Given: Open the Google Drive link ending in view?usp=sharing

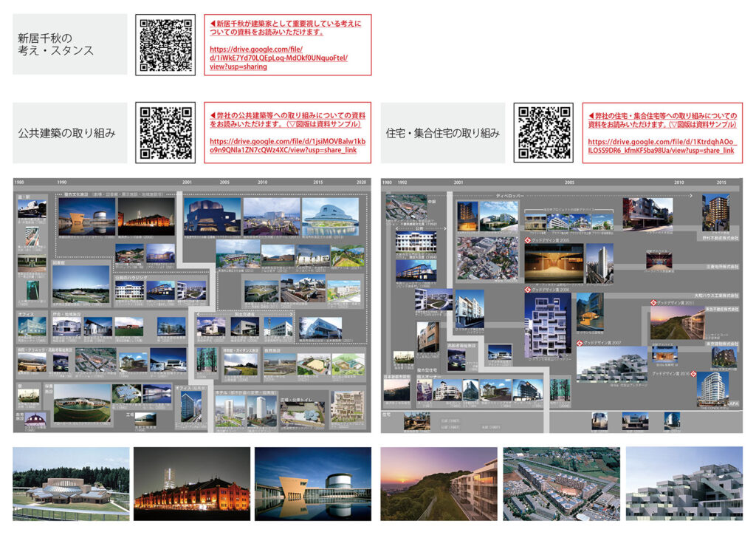Looking at the screenshot, I should tap(278, 58).
